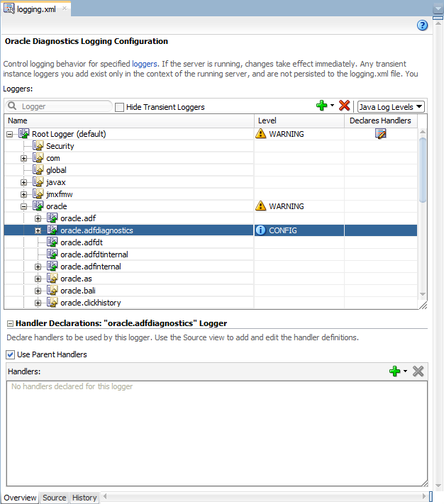Click the Declares Handlers edit icon for Root Logger
This screenshot has height=504, width=444.
click(380, 134)
